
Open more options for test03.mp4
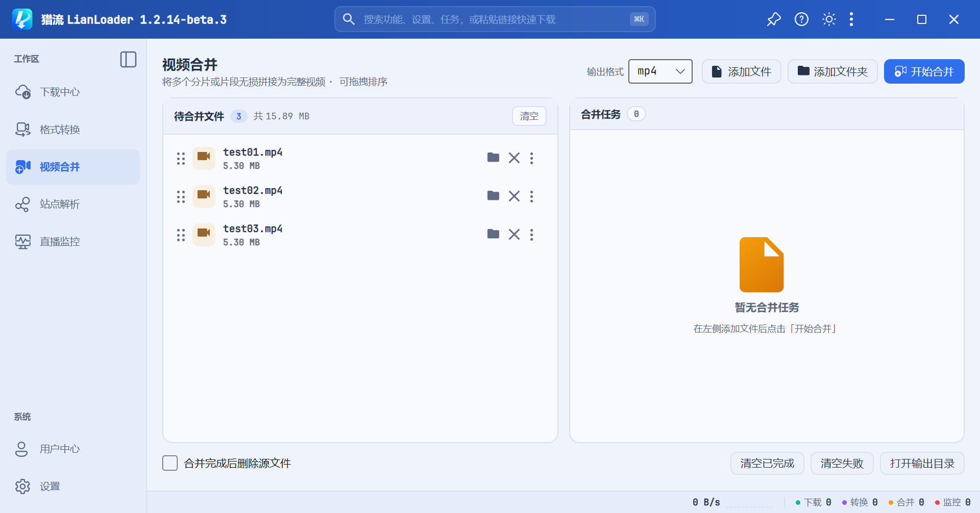point(532,235)
